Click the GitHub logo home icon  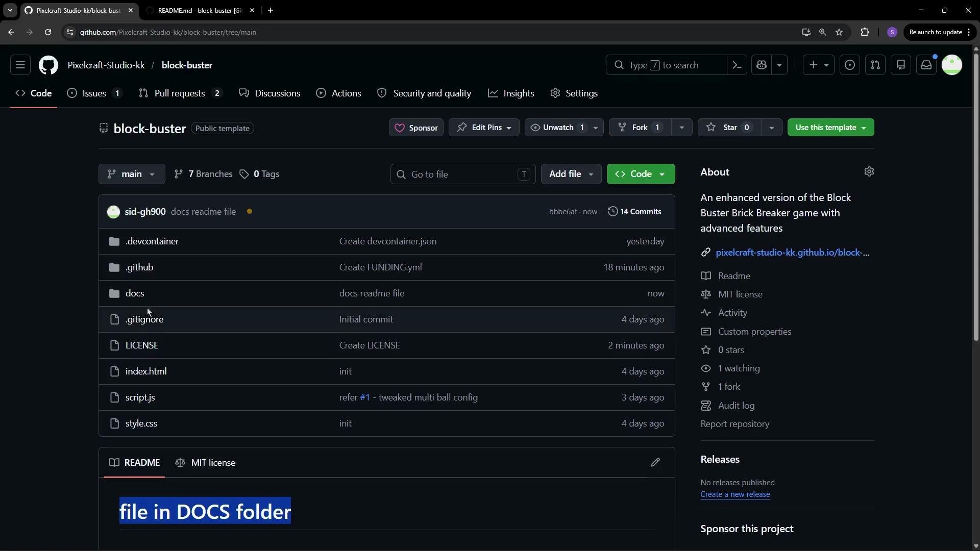click(x=48, y=65)
